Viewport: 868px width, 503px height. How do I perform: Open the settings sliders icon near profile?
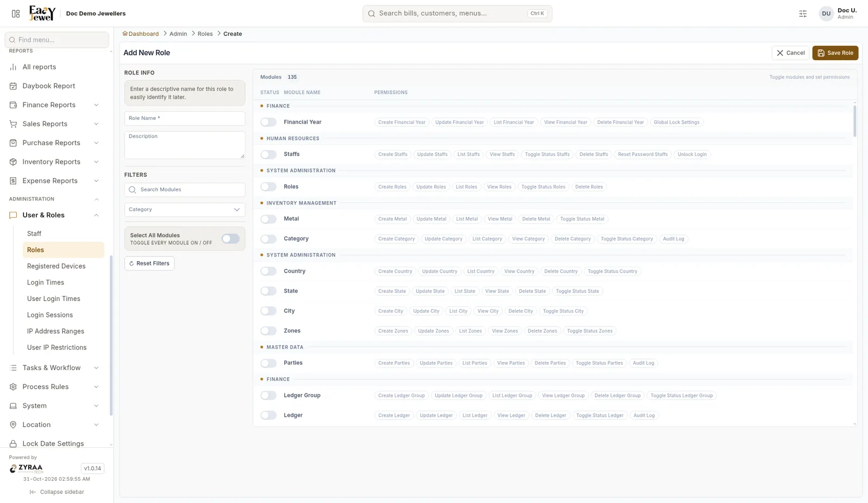point(803,14)
